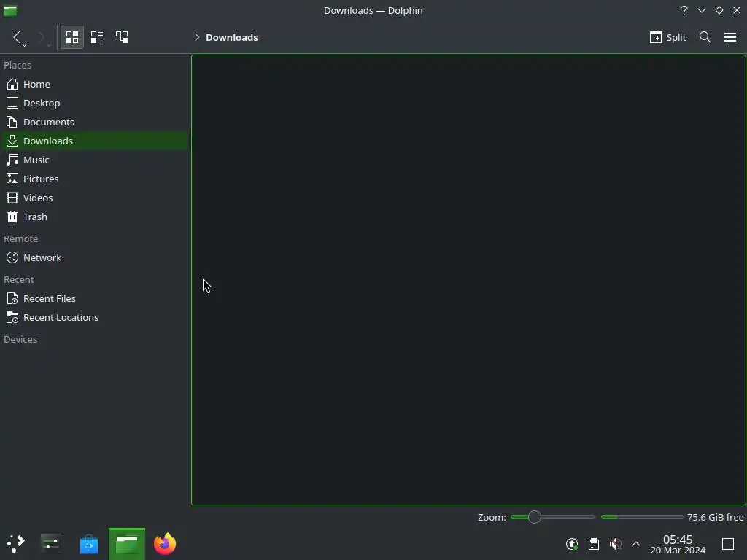Open Recent Files
This screenshot has height=560, width=747.
coord(96,298)
